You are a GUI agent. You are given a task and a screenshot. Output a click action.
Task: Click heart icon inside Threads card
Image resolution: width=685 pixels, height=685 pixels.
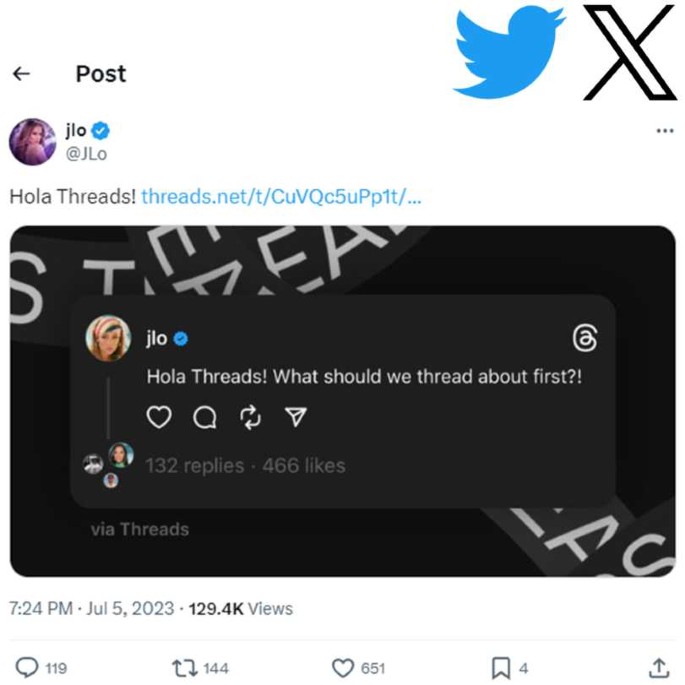159,418
